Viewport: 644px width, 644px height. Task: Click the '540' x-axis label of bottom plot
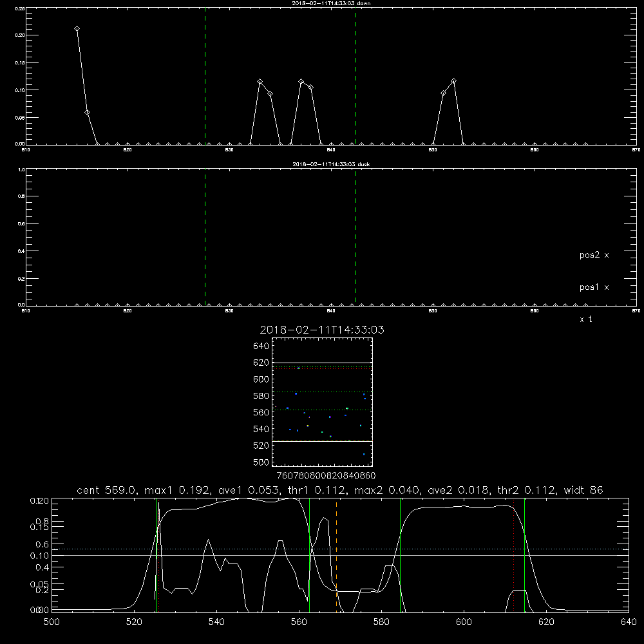click(x=216, y=622)
